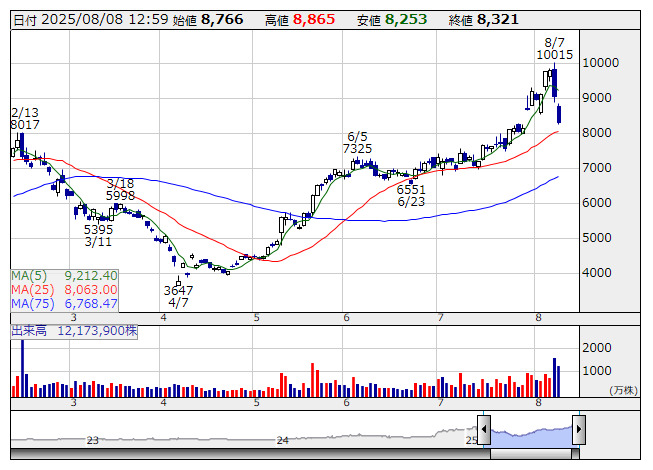
Task: Click the 6/5 peak label 7325
Action: (357, 149)
